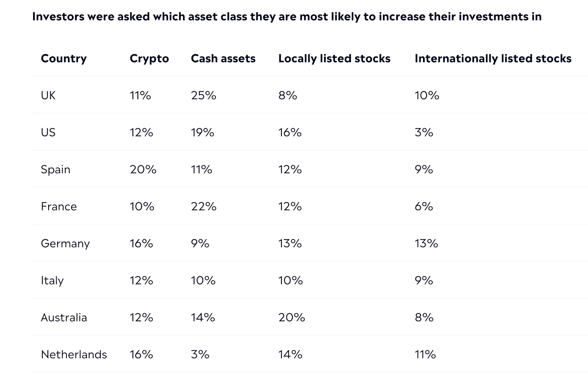Screen dimensions: 588x375
Task: Click the Italy country cell
Action: (52, 281)
